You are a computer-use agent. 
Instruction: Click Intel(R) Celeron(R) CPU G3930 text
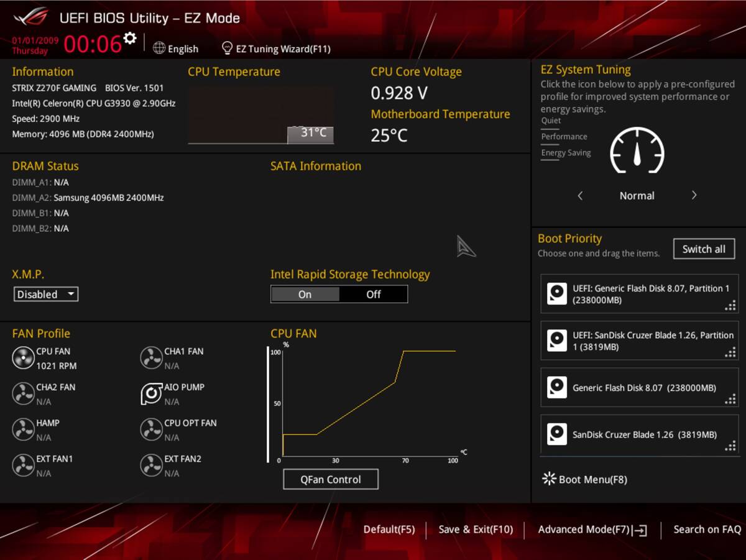tap(93, 103)
